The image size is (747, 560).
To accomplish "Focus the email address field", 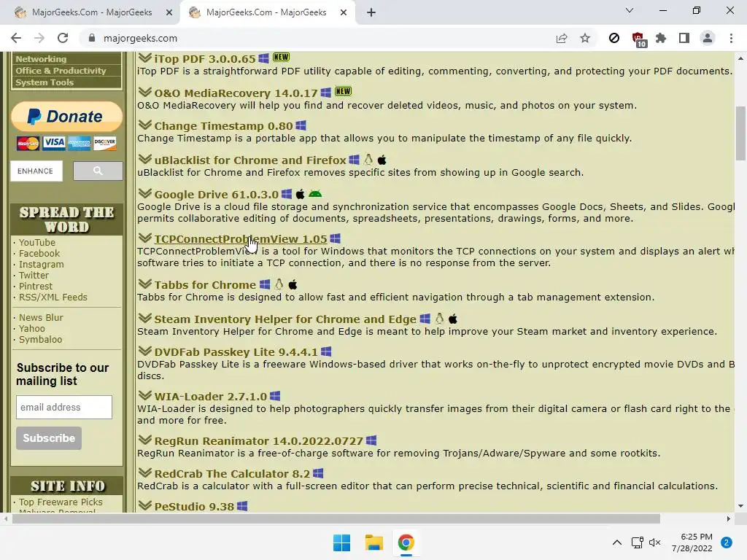I will tap(64, 407).
